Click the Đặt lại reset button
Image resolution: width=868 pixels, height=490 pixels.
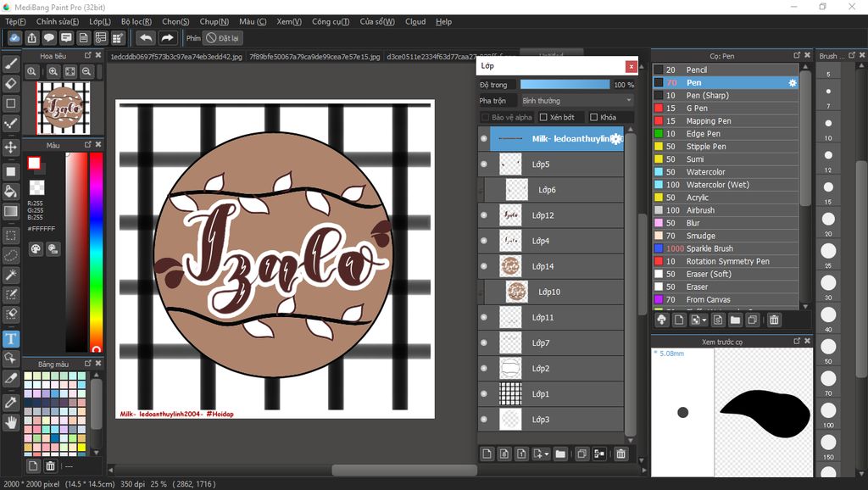coord(224,38)
